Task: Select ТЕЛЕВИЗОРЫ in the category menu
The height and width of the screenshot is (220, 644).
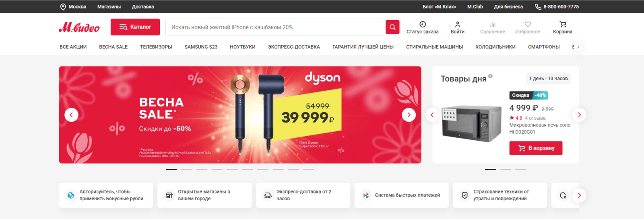Action: click(x=156, y=47)
